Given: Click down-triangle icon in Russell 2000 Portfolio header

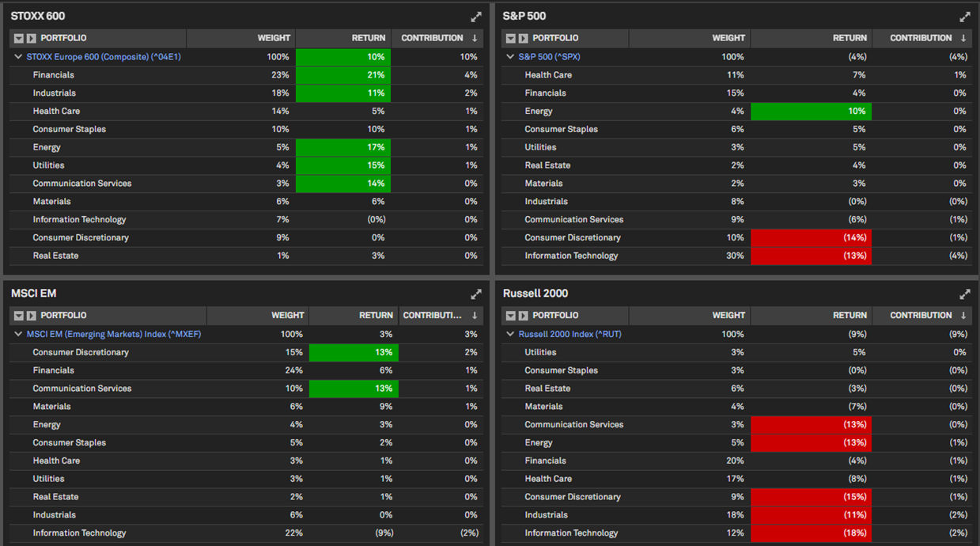Looking at the screenshot, I should click(x=511, y=316).
